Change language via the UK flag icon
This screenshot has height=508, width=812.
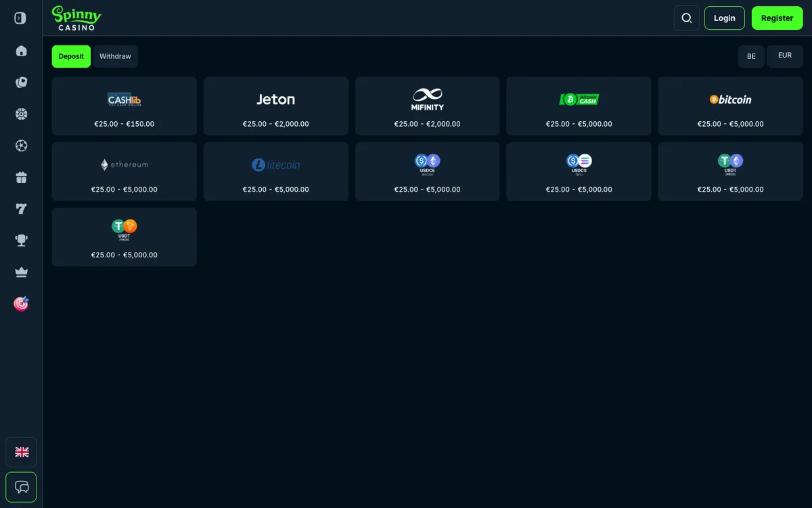(21, 452)
